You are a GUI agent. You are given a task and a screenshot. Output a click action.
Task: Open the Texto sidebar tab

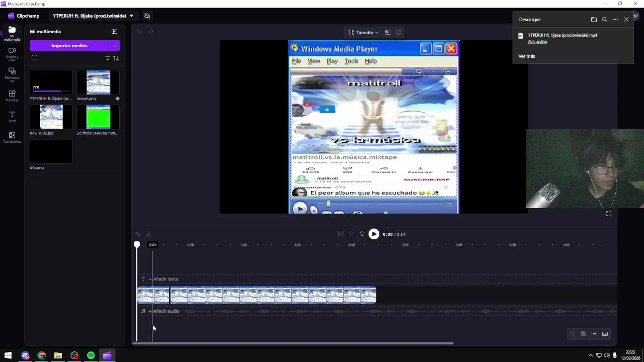(12, 117)
